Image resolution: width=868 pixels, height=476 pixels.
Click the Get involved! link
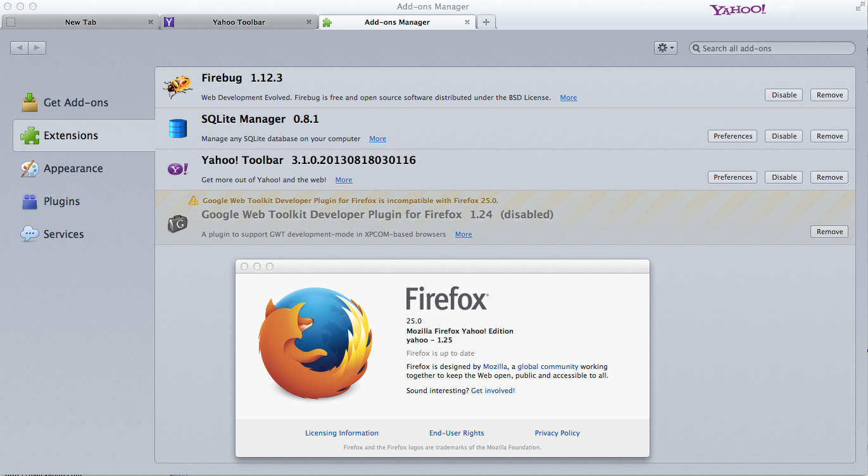(x=493, y=391)
